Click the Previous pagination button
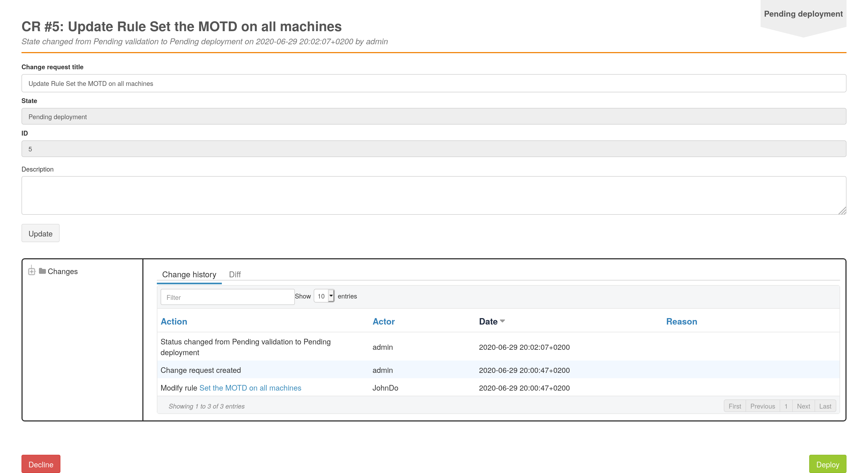The width and height of the screenshot is (868, 473). [762, 406]
